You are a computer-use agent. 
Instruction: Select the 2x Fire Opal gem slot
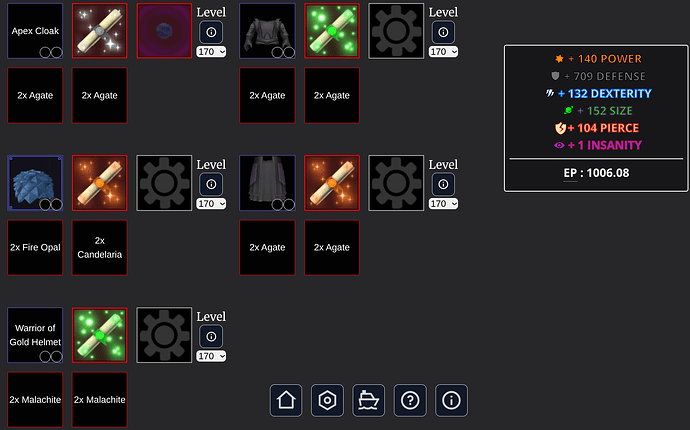click(35, 247)
